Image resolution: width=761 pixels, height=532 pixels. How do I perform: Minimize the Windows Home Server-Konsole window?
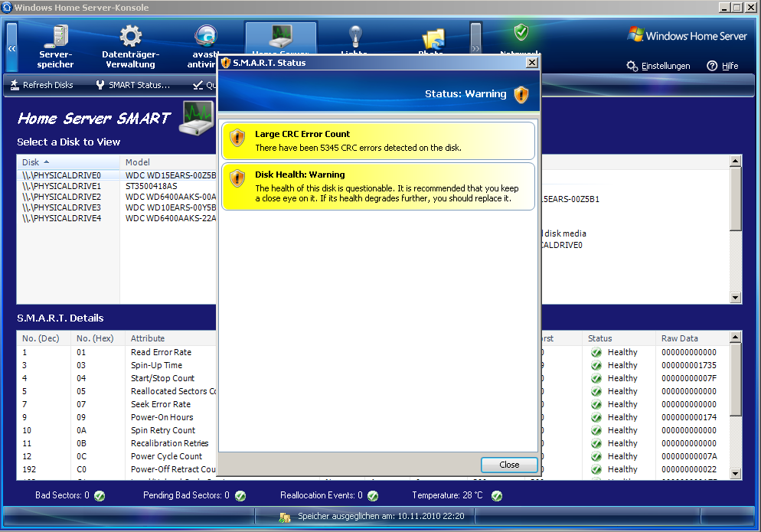(x=724, y=8)
